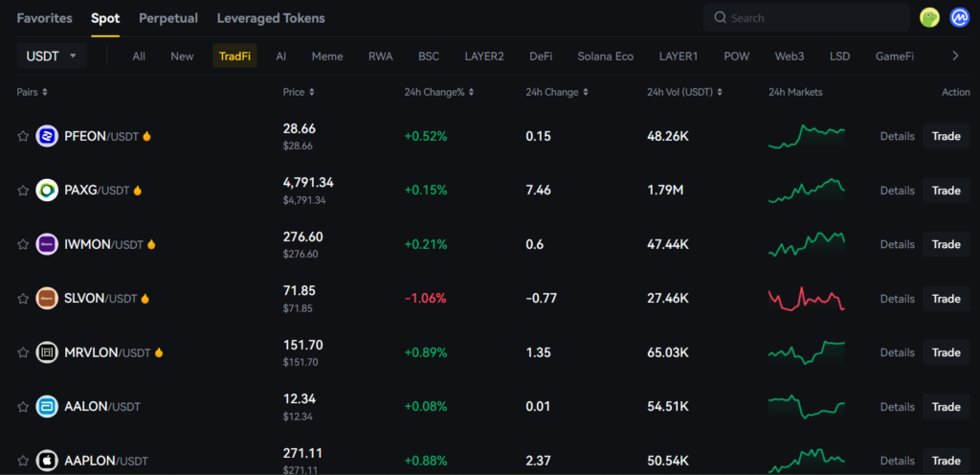The height and width of the screenshot is (475, 980).
Task: Click the Search input field
Action: (813, 18)
